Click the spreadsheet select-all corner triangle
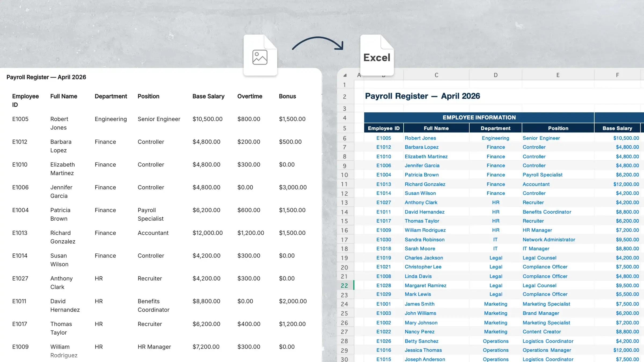The height and width of the screenshot is (362, 644). click(x=345, y=75)
